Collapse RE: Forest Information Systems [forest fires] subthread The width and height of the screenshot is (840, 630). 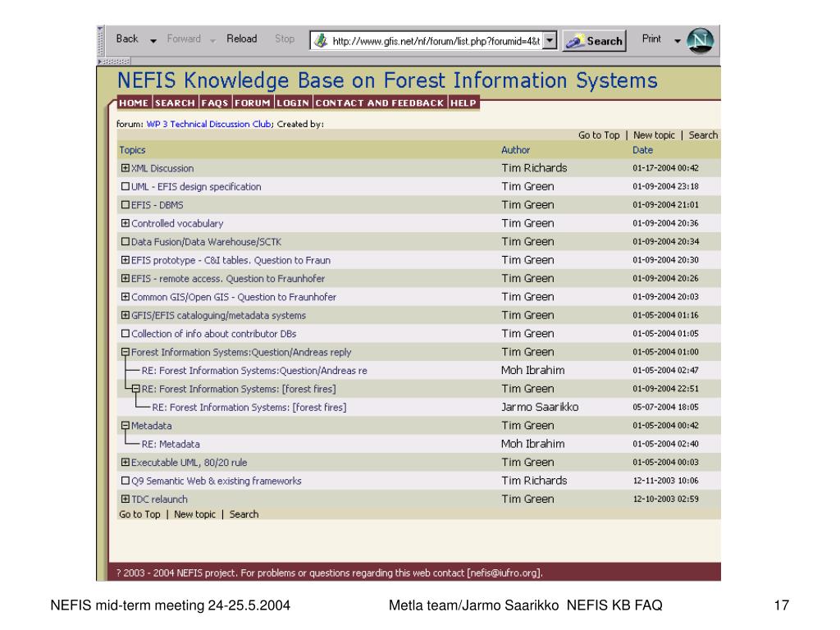tap(135, 389)
